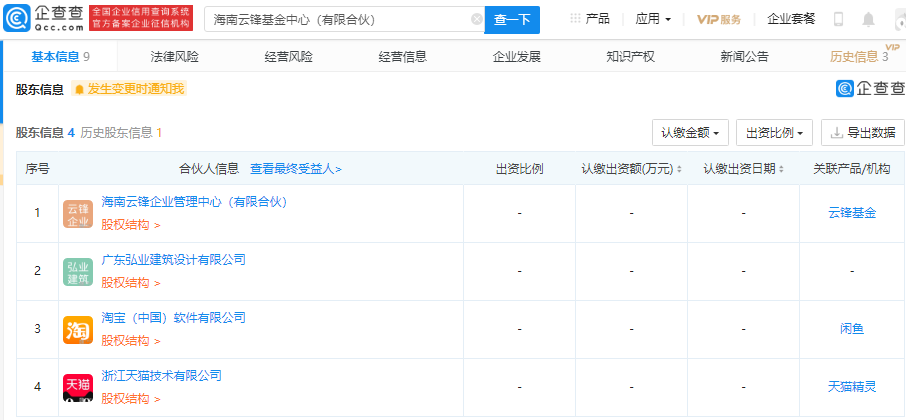Image resolution: width=906 pixels, height=420 pixels.
Task: Switch to the 法律风险 tab
Action: click(174, 57)
